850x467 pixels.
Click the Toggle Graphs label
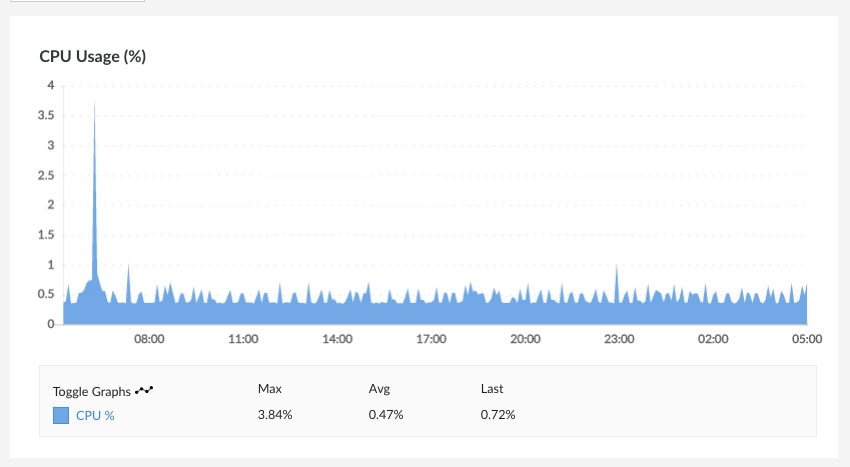92,392
